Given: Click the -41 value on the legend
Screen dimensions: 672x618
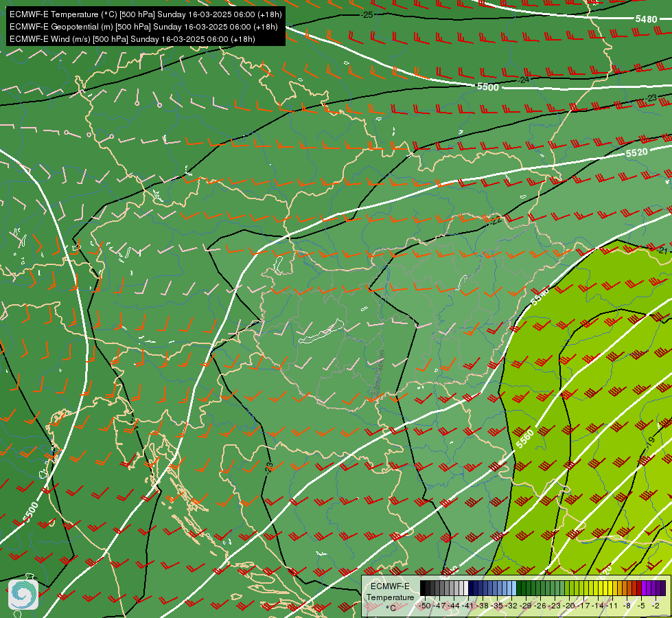Looking at the screenshot, I should (468, 606).
